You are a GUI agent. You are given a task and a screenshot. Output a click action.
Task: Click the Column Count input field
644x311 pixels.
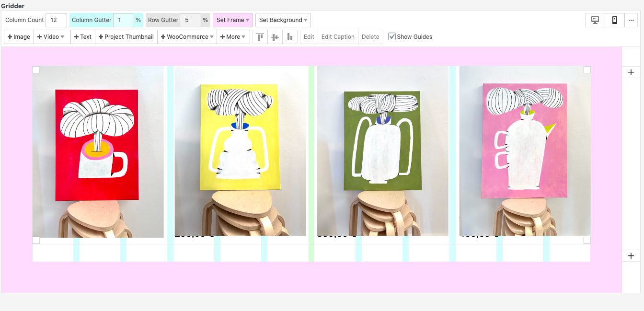(56, 20)
